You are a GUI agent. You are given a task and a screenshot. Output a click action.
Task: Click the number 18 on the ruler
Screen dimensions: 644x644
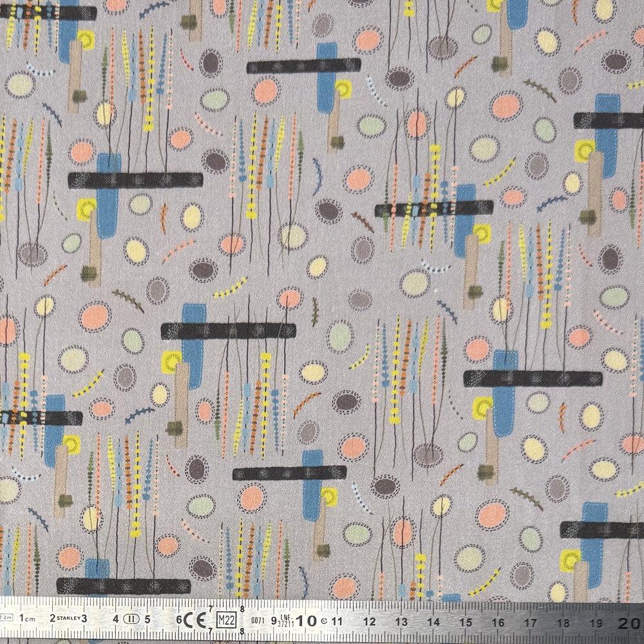pyautogui.click(x=563, y=623)
